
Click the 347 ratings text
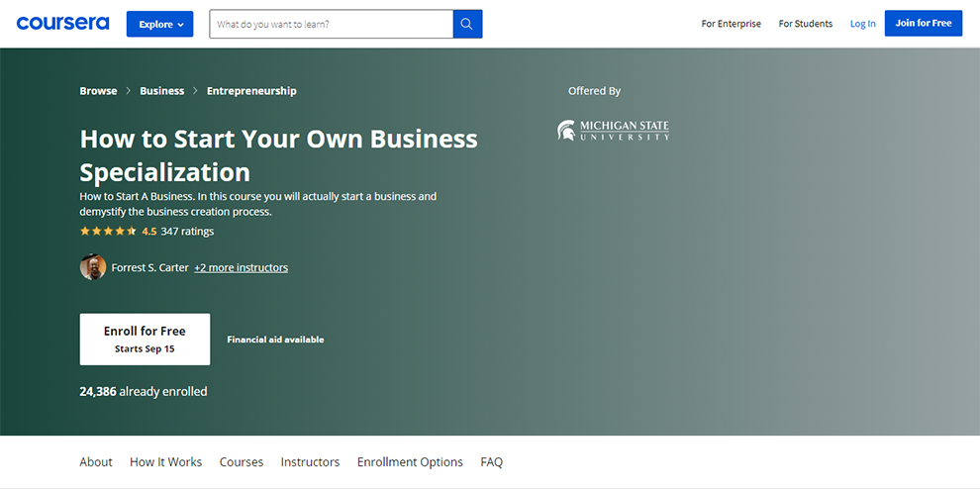pyautogui.click(x=187, y=231)
